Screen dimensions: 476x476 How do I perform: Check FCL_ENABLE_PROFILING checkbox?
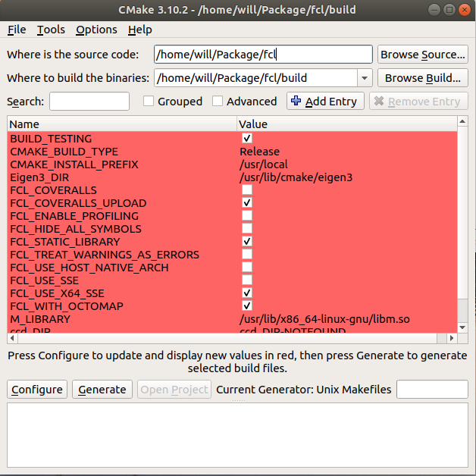[247, 215]
